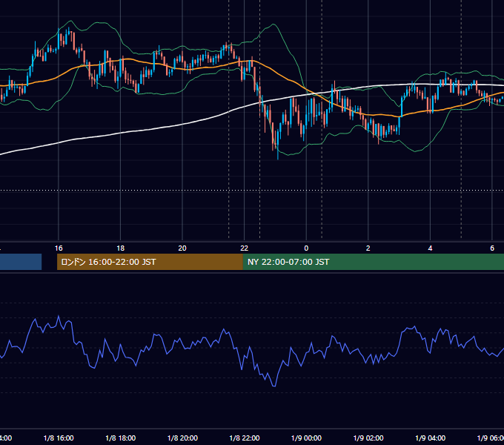Click the NY 22:00-07:00 JST session bar
The height and width of the screenshot is (445, 504).
tap(373, 262)
